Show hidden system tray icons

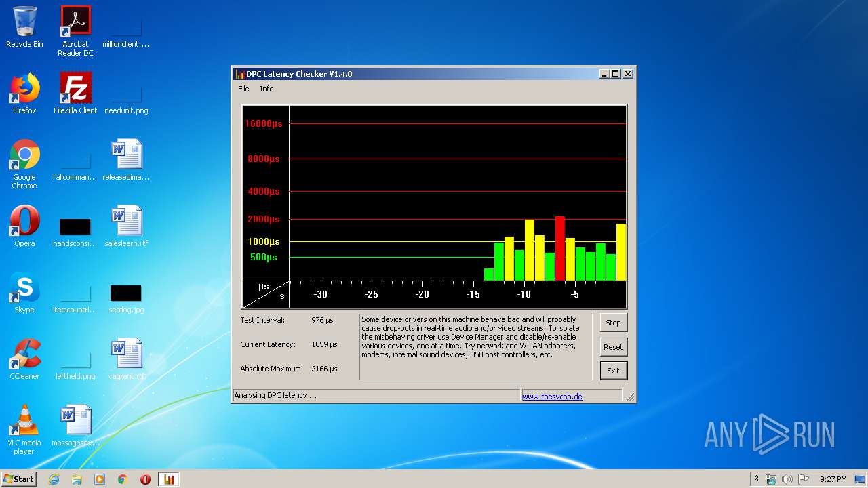pyautogui.click(x=756, y=479)
